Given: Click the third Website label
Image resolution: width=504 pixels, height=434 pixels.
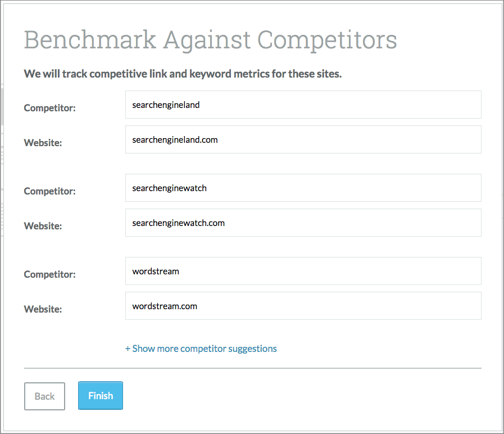Looking at the screenshot, I should [43, 309].
